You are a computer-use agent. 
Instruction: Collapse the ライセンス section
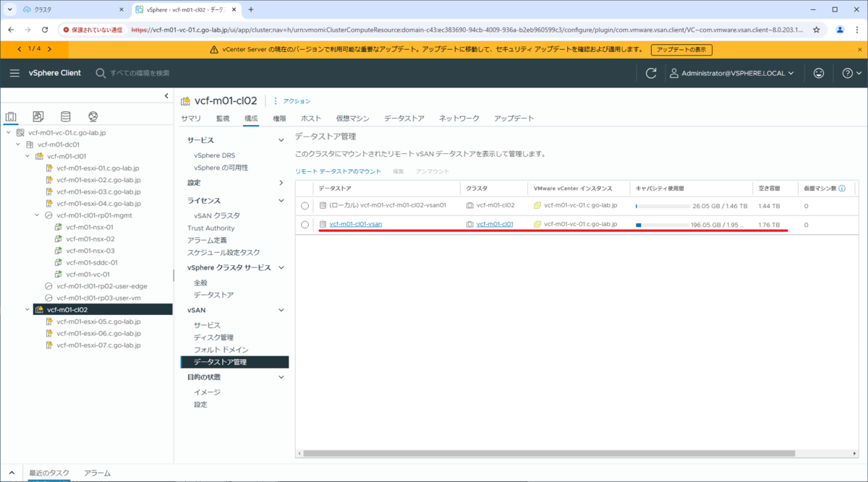pos(281,201)
